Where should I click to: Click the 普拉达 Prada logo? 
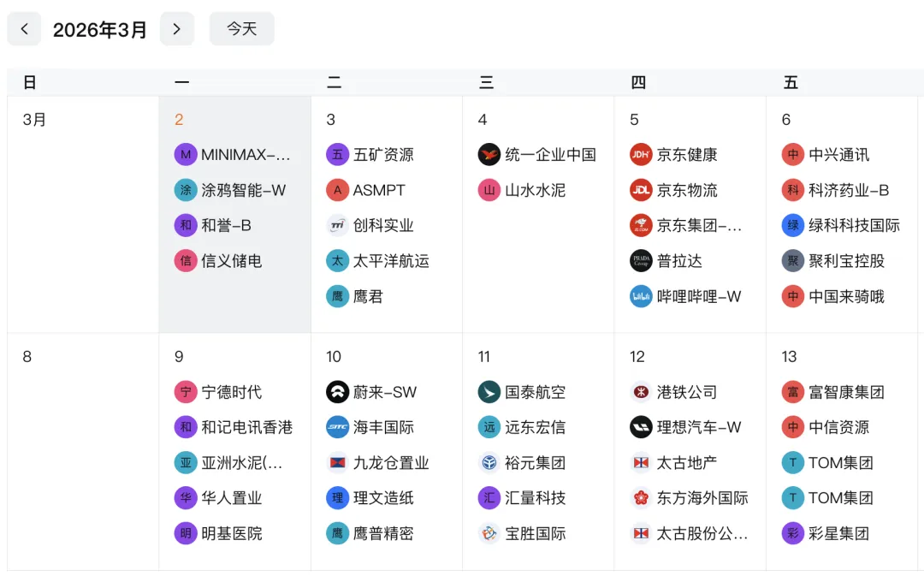[x=641, y=261]
